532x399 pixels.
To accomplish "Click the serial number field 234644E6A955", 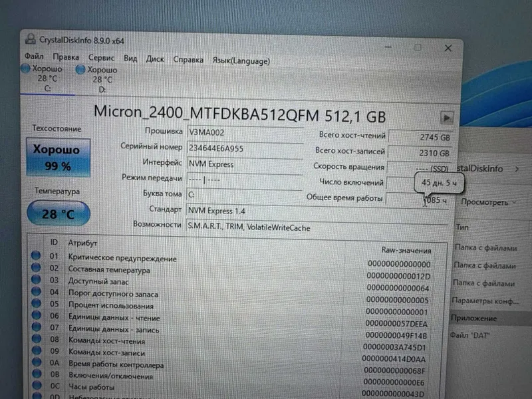I will click(x=245, y=148).
